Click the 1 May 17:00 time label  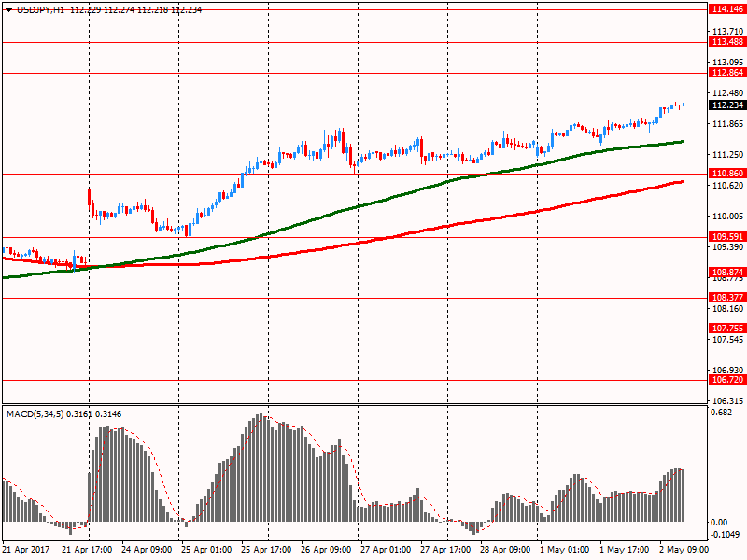point(624,550)
